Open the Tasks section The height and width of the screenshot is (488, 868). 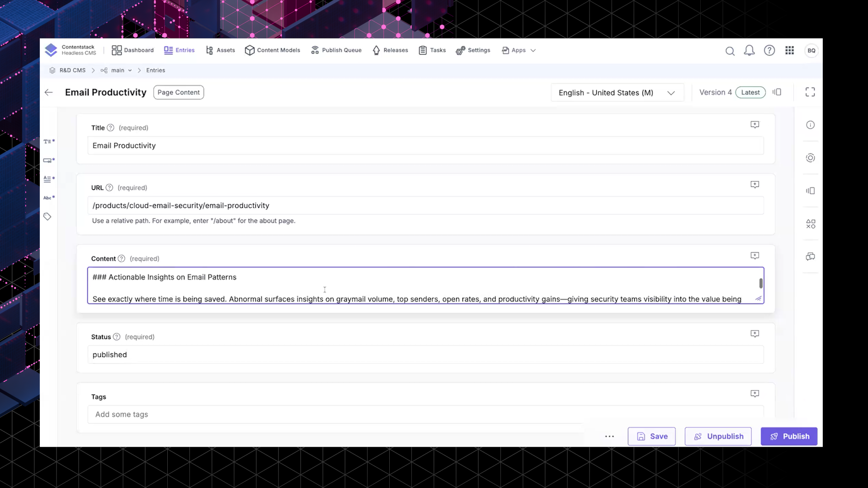point(432,50)
